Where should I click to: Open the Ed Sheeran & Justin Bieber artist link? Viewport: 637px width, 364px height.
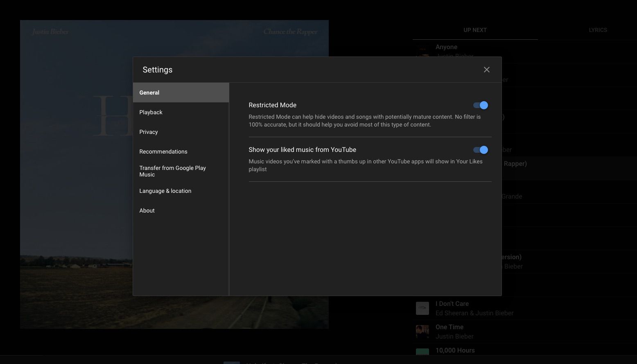click(474, 313)
